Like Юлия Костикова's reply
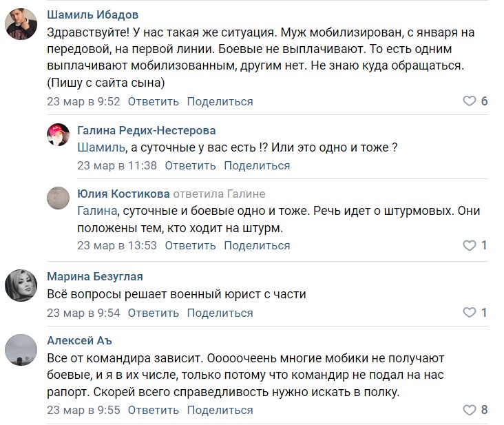Image resolution: width=504 pixels, height=425 pixels. point(469,245)
